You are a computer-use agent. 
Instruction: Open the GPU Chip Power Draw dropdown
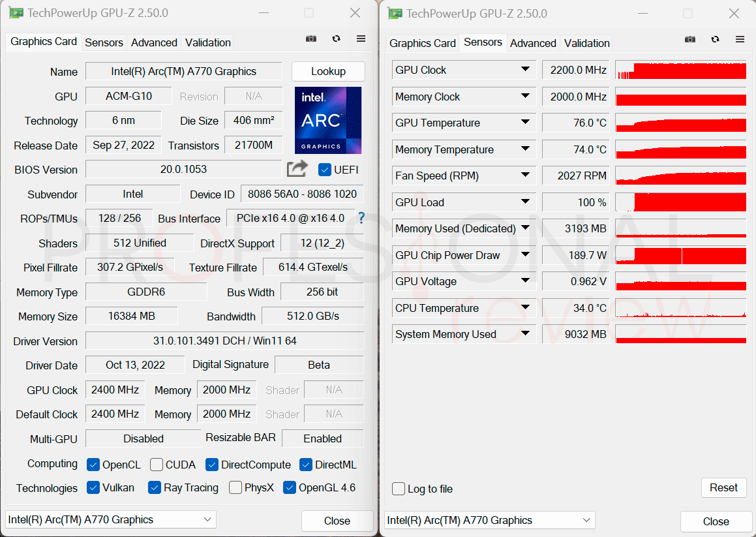click(526, 254)
